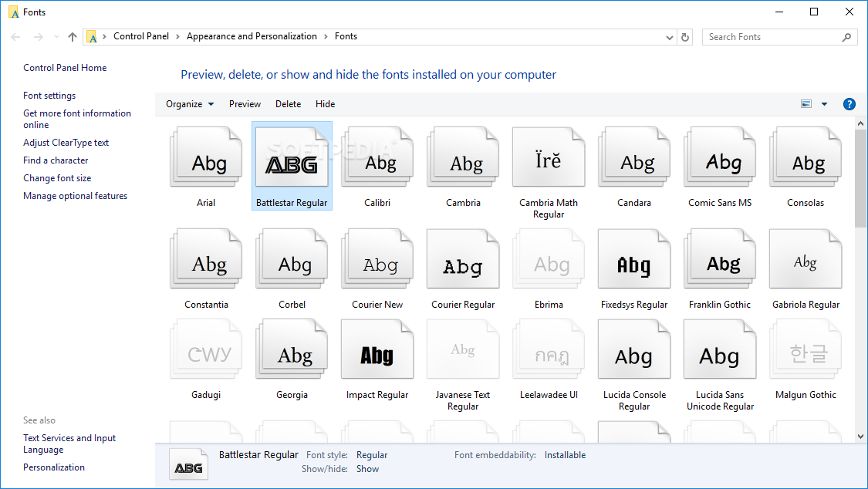Go up one folder level

[73, 37]
